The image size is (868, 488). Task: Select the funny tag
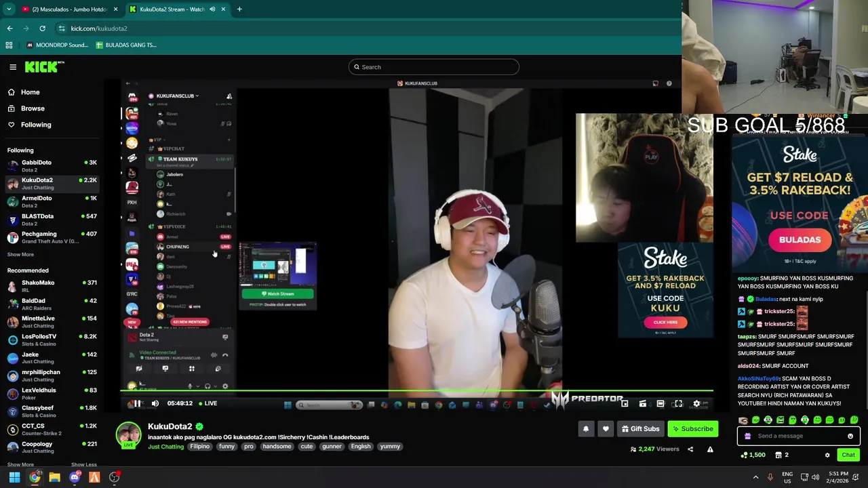pyautogui.click(x=226, y=447)
